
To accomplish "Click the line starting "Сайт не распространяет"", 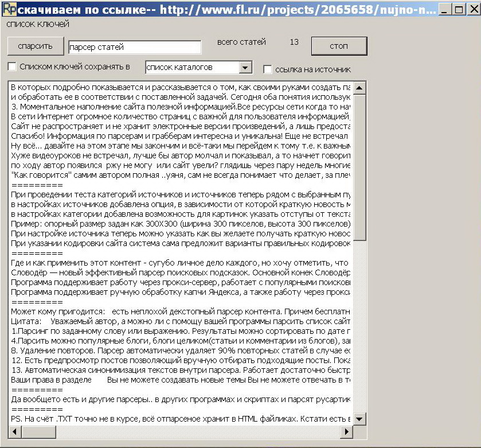I will tap(181, 126).
